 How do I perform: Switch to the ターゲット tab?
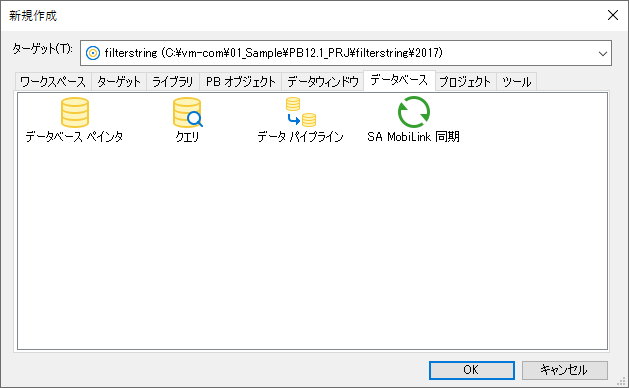point(119,82)
